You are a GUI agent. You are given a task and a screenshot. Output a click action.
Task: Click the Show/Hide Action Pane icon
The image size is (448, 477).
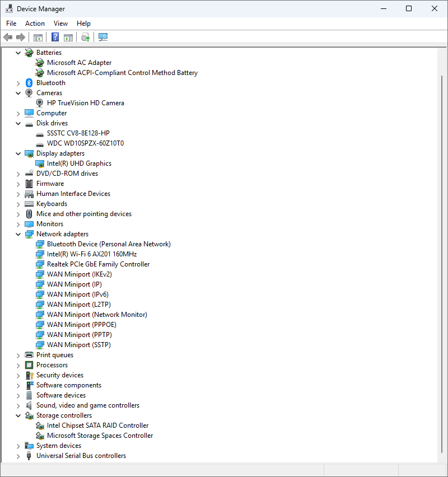pyautogui.click(x=68, y=38)
